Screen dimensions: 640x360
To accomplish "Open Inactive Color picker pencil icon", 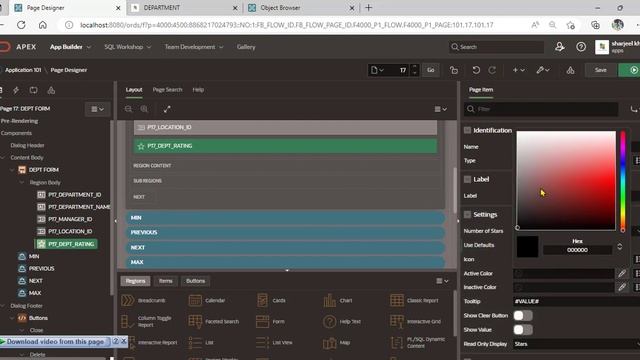I will point(622,287).
